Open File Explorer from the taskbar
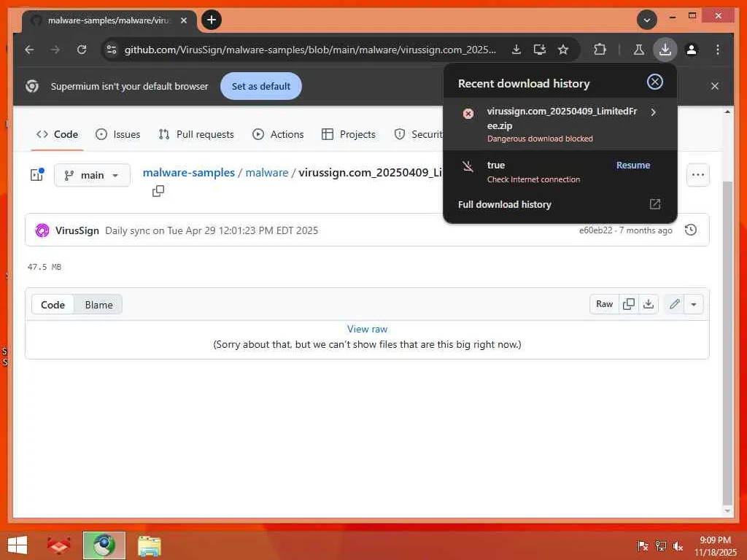Viewport: 747px width, 560px height. (x=149, y=545)
